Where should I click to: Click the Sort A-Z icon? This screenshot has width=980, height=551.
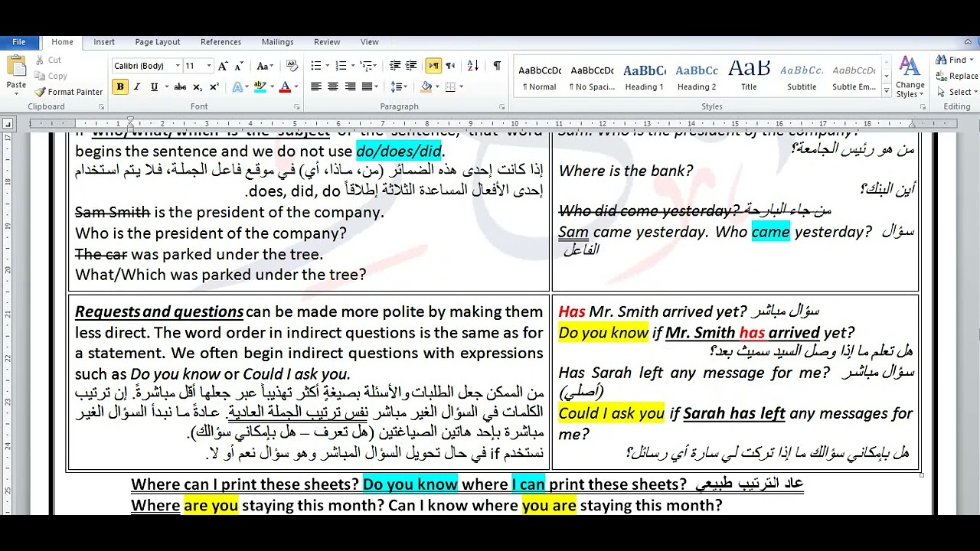coord(473,66)
